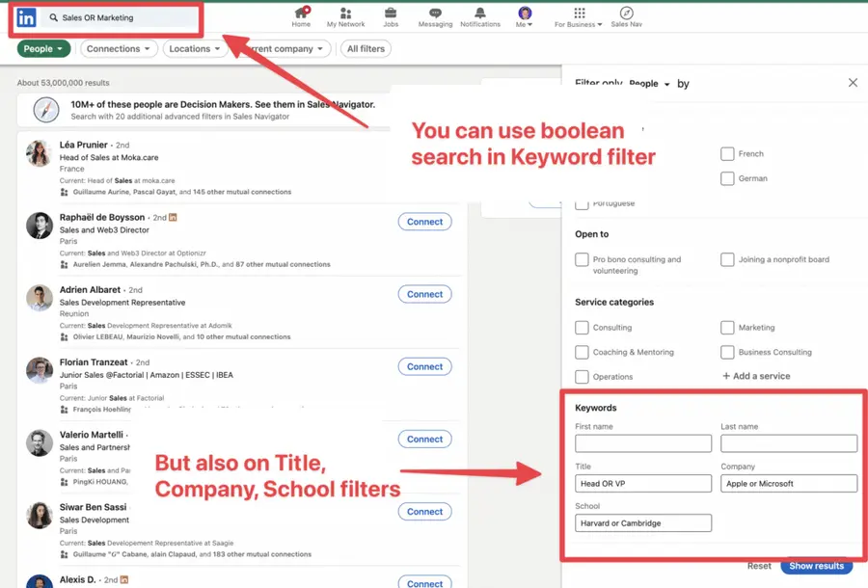Open the Locations filter dropdown
Viewport: 868px width, 588px height.
pyautogui.click(x=195, y=48)
